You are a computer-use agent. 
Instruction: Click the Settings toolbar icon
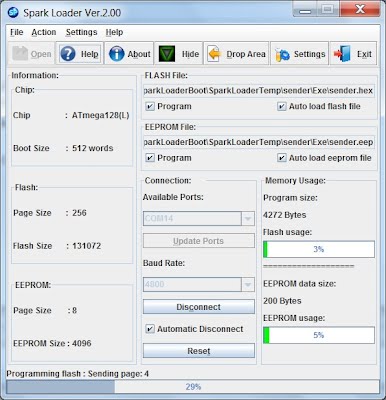click(x=283, y=54)
